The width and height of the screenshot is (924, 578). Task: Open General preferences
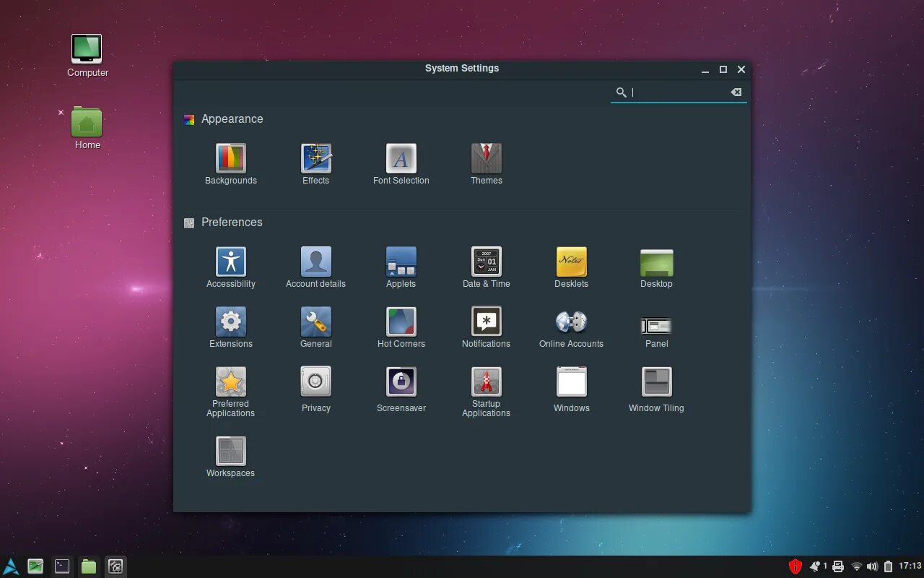tap(316, 327)
